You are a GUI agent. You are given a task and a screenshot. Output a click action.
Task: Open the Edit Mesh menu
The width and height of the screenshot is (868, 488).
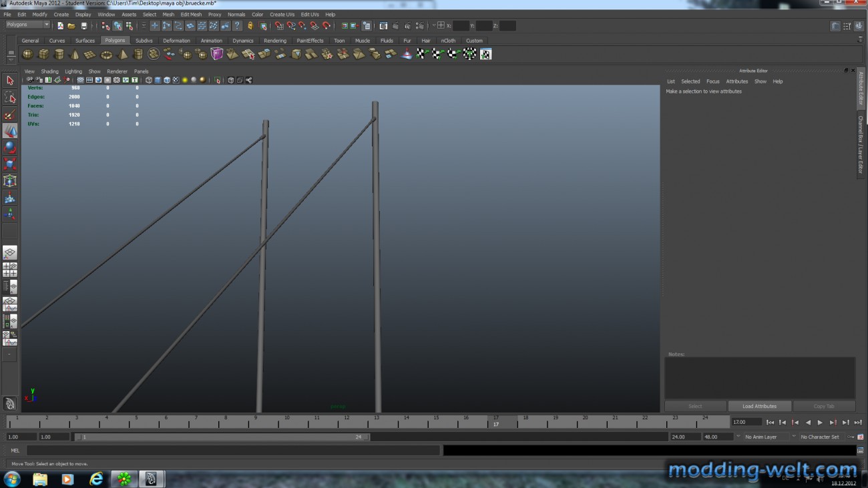191,14
